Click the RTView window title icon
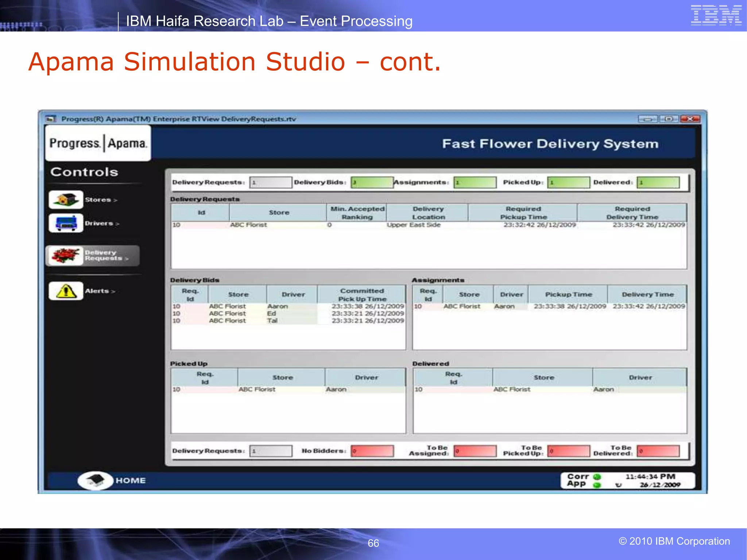The image size is (747, 560). click(51, 119)
